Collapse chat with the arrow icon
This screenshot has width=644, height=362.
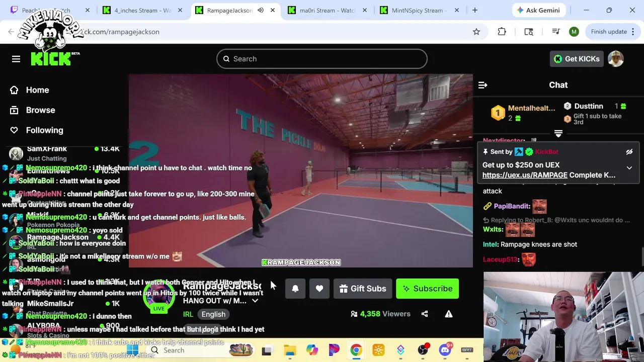[482, 85]
